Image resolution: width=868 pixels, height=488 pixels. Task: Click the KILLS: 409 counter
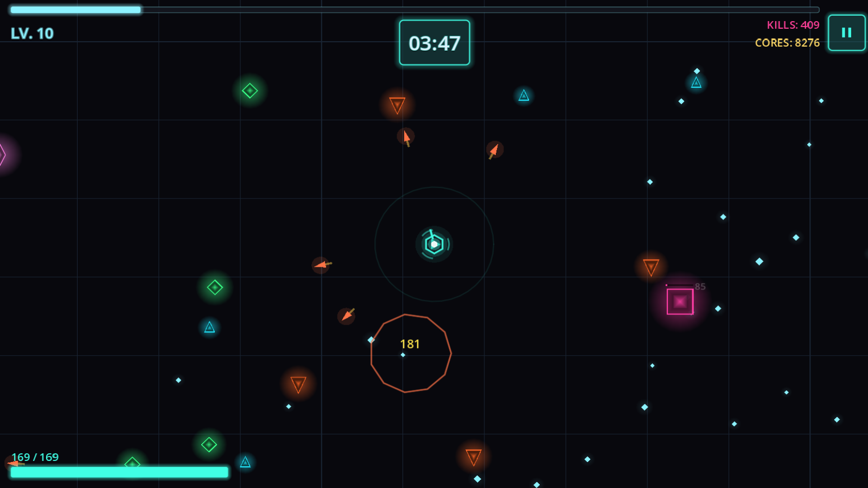[793, 25]
